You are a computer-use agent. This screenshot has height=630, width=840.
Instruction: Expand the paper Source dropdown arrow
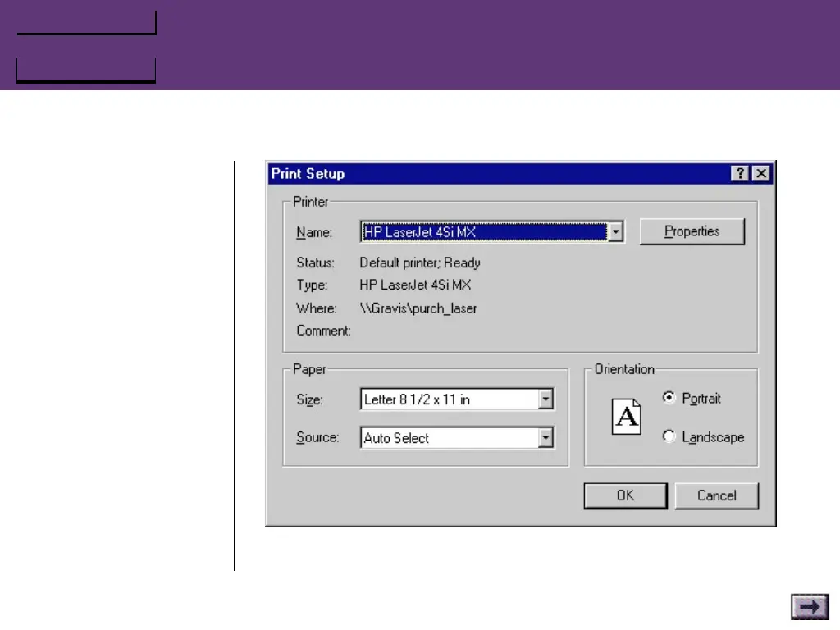point(546,438)
